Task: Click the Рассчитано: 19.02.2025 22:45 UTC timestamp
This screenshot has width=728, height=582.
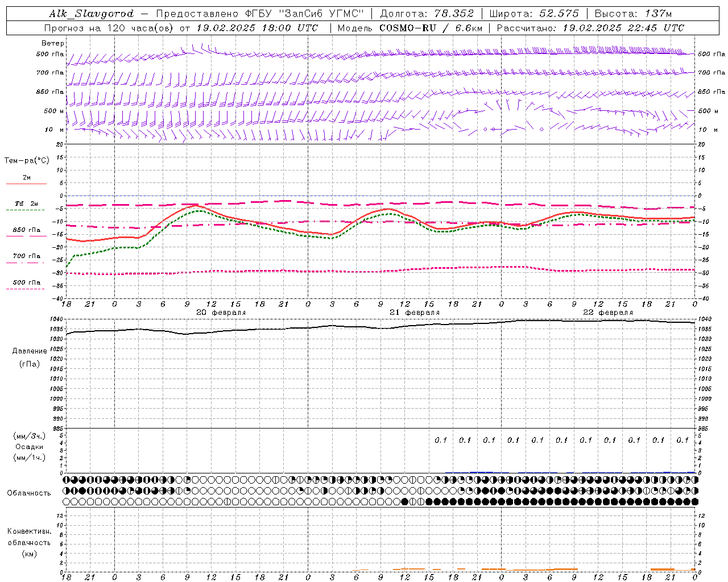Action: click(590, 28)
